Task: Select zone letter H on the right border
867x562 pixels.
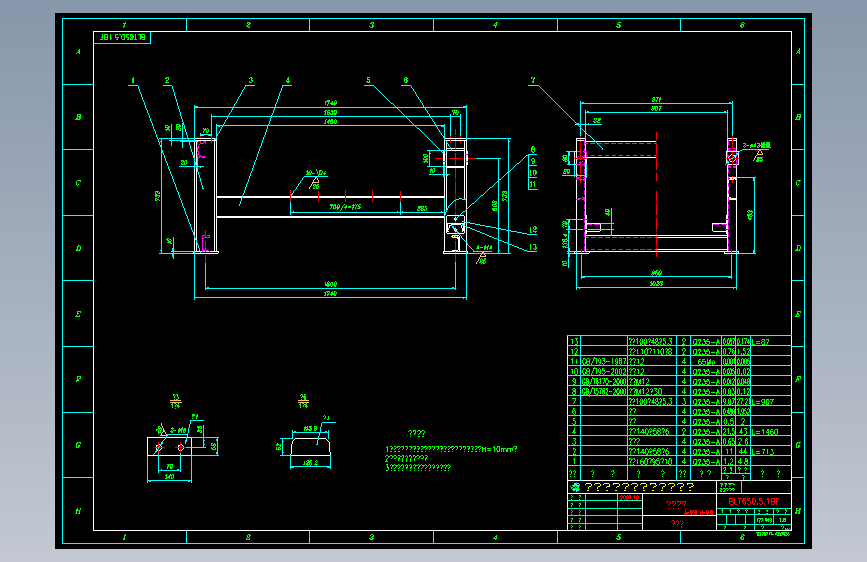Action: [x=798, y=511]
